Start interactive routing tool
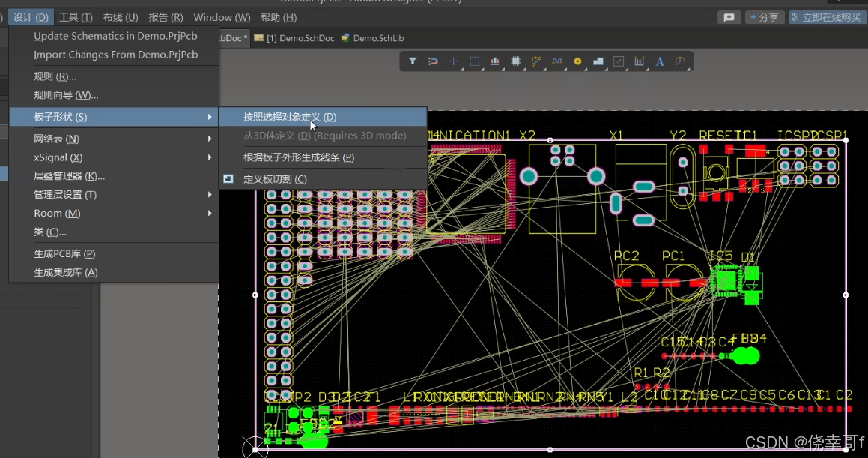Screen dimensions: 868x458 (x=536, y=61)
